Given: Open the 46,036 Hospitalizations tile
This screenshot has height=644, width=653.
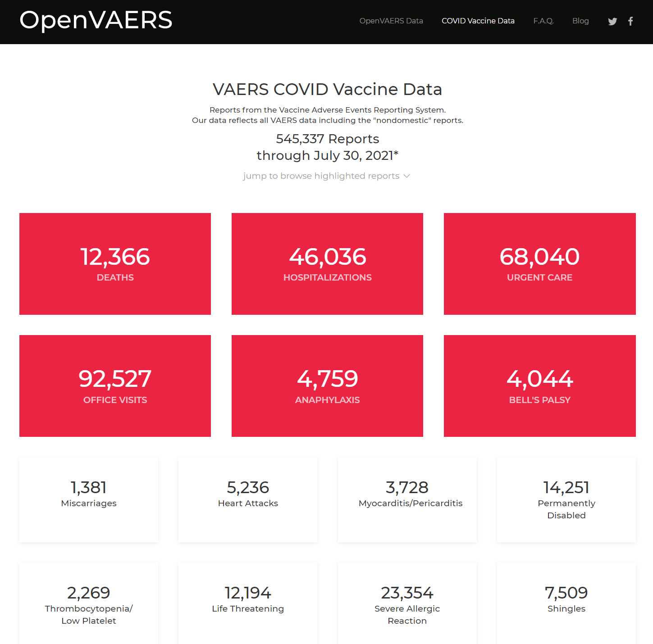Looking at the screenshot, I should coord(327,264).
